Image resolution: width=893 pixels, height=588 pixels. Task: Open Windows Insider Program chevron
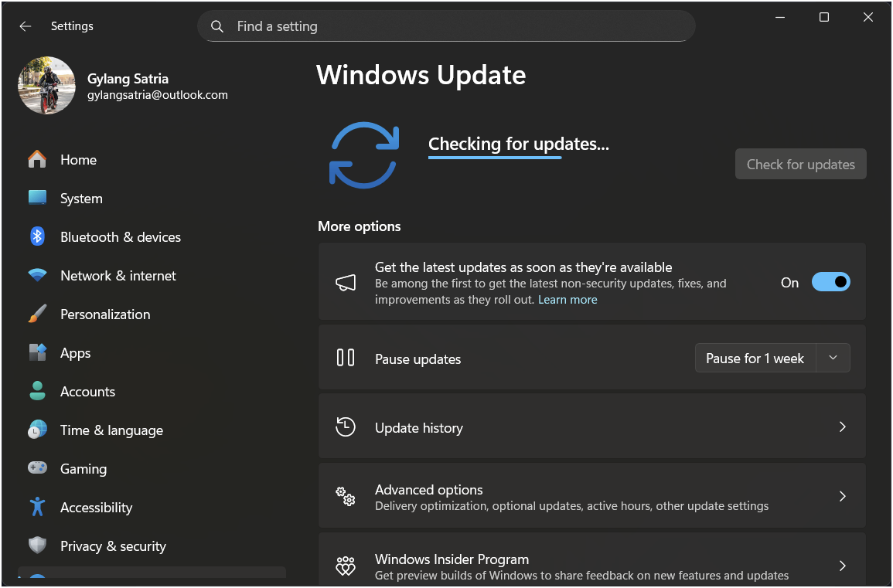coord(842,566)
